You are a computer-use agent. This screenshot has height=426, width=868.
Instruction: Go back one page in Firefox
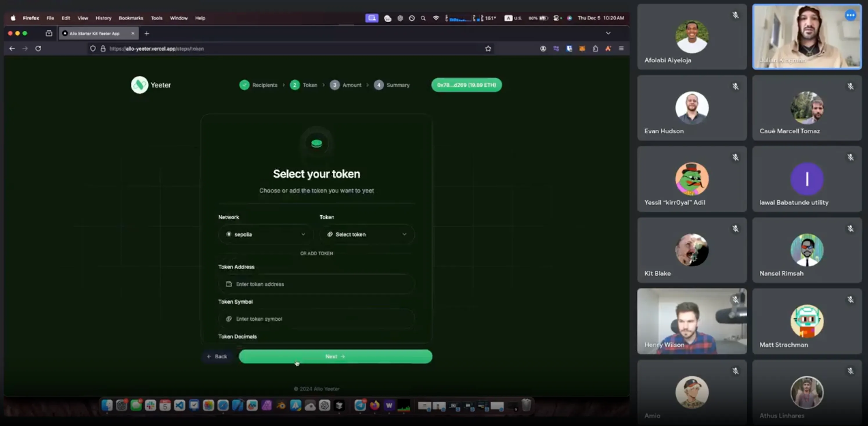point(12,48)
